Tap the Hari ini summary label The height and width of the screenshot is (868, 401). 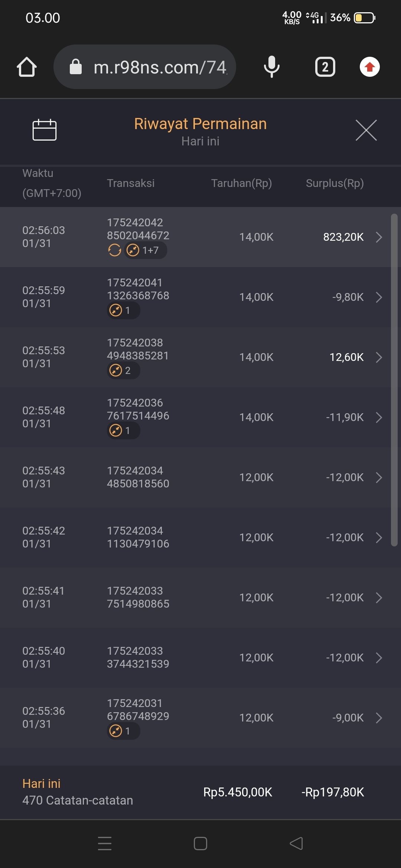tap(41, 783)
